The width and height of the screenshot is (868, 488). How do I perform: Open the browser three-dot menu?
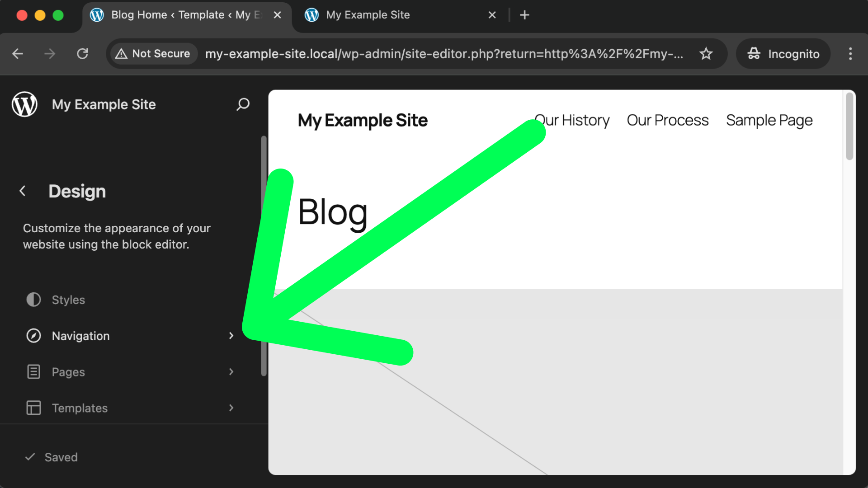[850, 54]
